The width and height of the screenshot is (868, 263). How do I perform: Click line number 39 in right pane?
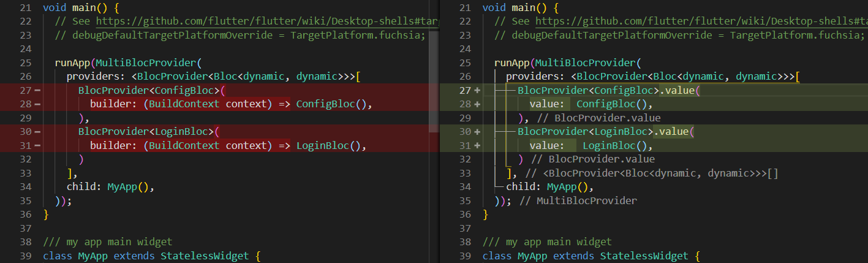464,256
